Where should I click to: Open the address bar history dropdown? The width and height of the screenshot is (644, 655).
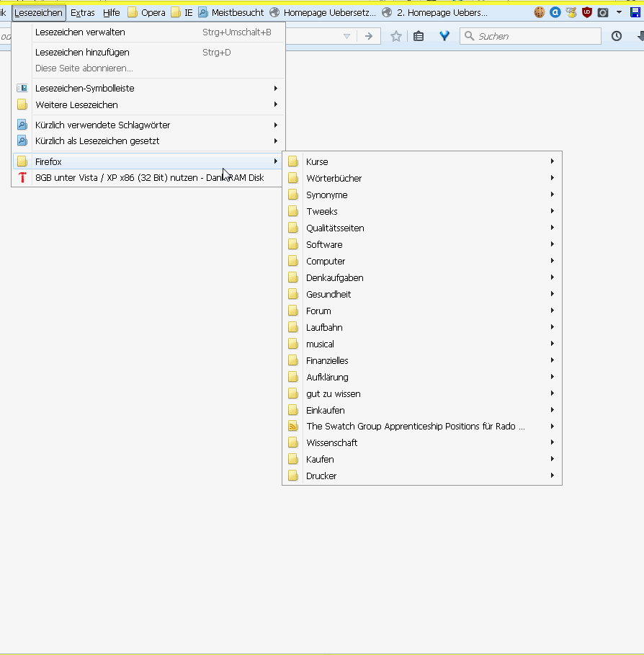tap(346, 36)
